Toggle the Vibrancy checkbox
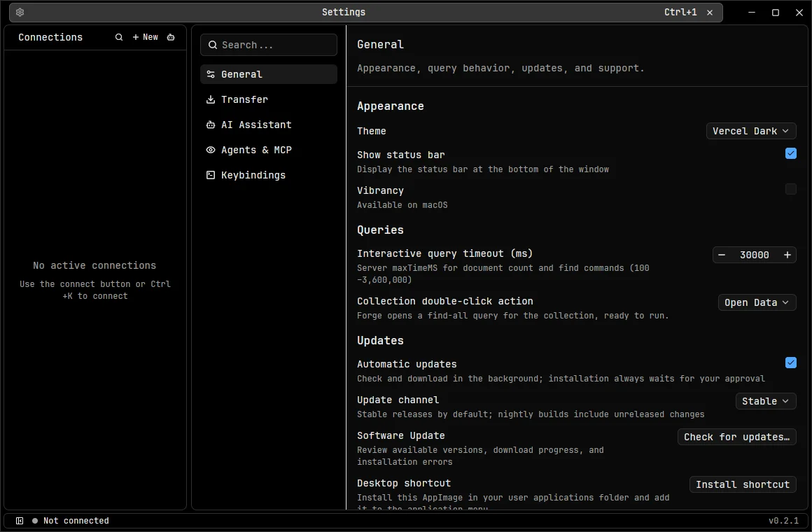 pos(791,189)
